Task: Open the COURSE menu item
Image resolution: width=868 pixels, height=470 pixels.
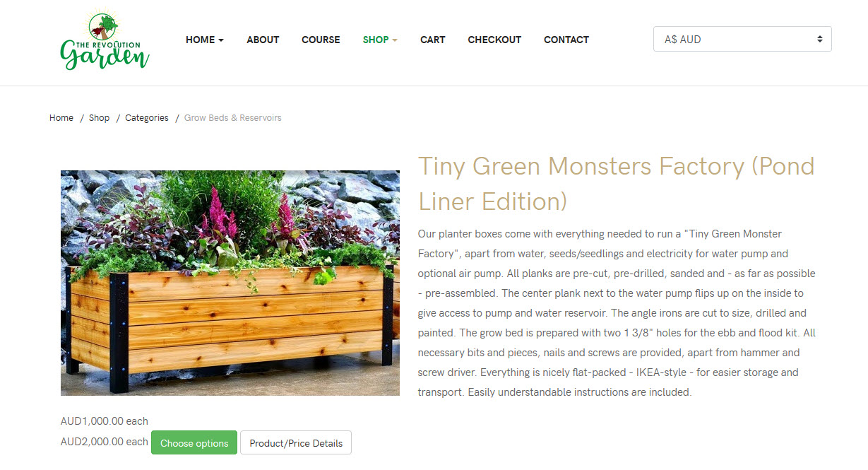Action: tap(321, 40)
